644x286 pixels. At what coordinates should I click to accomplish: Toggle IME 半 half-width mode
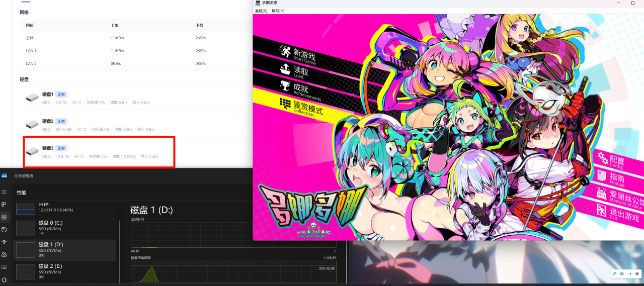(x=636, y=274)
